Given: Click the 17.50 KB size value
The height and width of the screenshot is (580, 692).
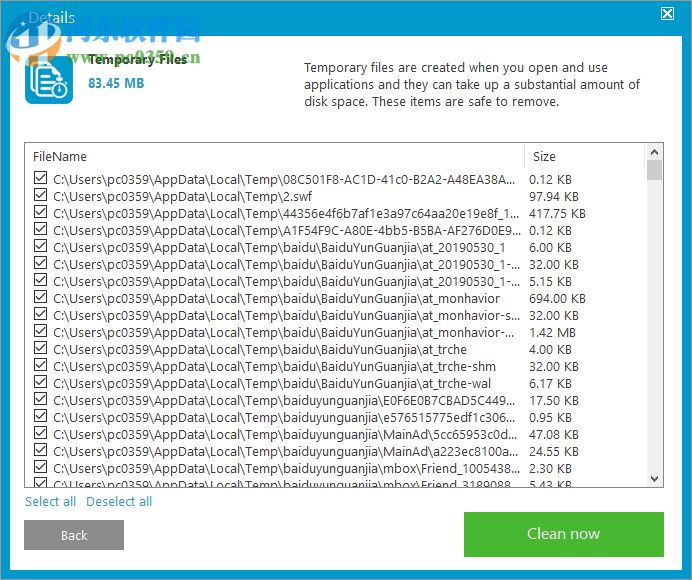Looking at the screenshot, I should [x=554, y=401].
